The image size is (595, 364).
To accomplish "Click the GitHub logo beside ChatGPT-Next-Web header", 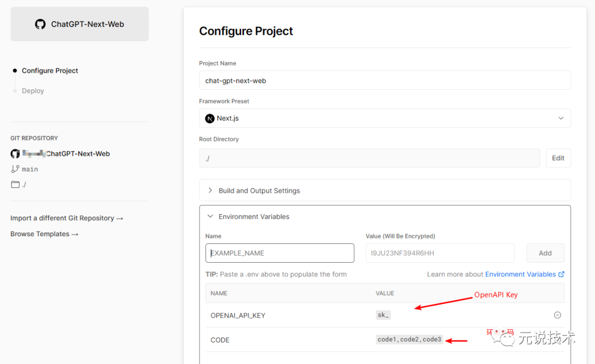I will pyautogui.click(x=40, y=24).
